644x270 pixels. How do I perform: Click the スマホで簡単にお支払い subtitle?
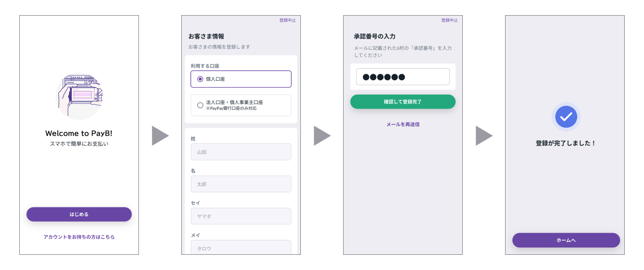[x=79, y=144]
